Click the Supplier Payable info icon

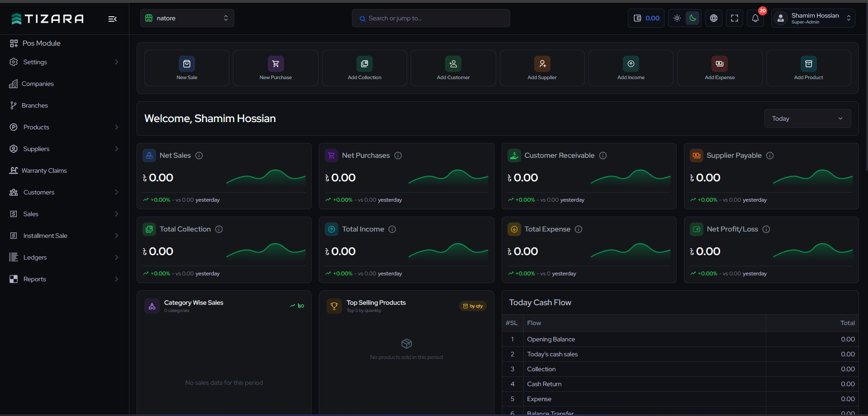point(770,156)
